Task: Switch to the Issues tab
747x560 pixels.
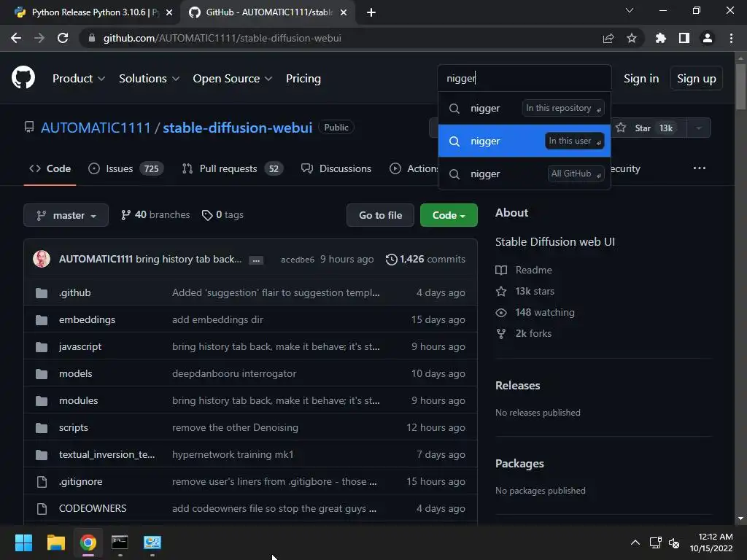Action: pos(126,168)
